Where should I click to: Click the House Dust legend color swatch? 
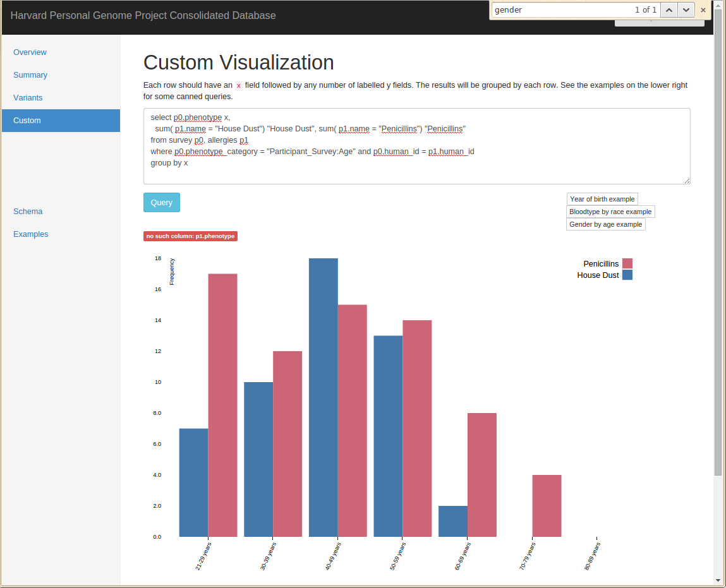click(x=627, y=275)
